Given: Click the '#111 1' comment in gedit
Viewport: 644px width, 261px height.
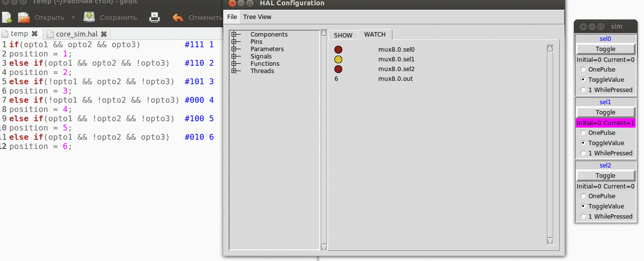Looking at the screenshot, I should [199, 44].
